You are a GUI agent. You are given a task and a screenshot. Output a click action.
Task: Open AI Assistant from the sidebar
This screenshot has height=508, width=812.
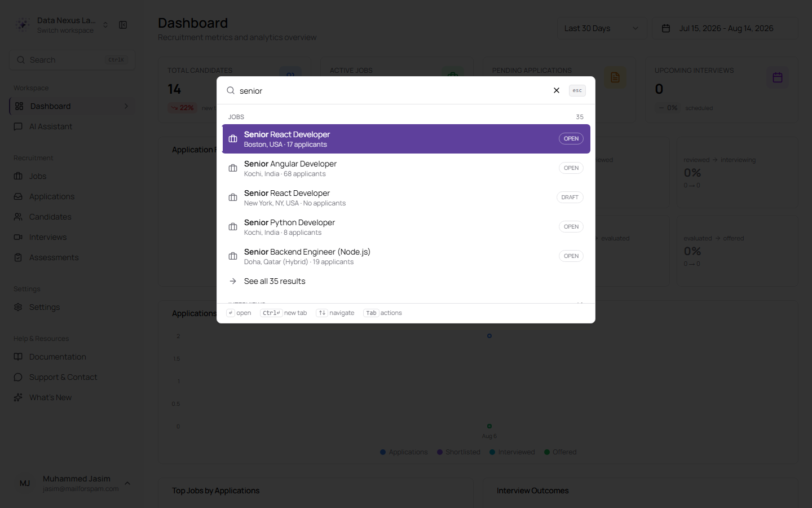coord(72,126)
